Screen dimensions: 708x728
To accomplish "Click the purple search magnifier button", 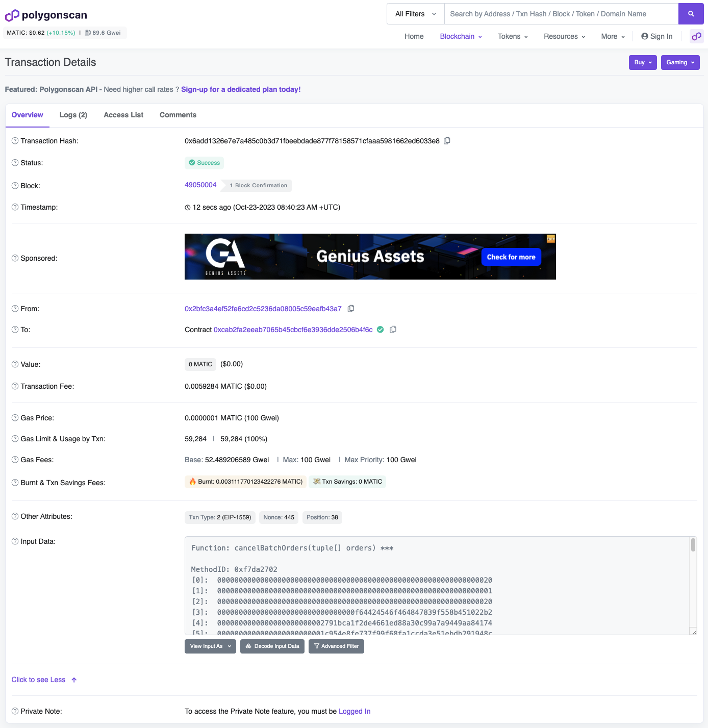I will coord(691,14).
